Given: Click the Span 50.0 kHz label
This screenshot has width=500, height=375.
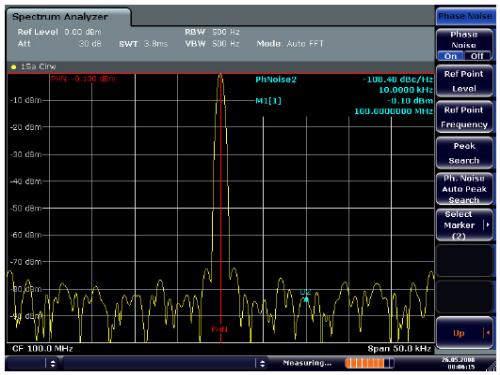Looking at the screenshot, I should (x=399, y=349).
